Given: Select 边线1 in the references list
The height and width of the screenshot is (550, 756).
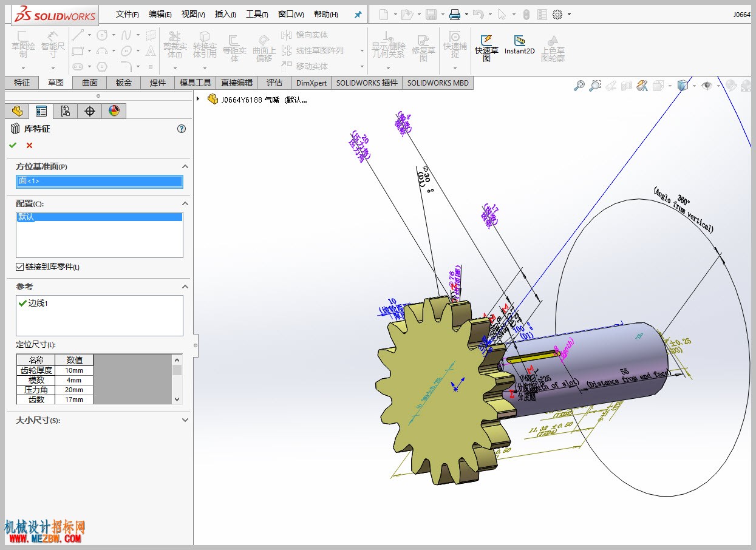Looking at the screenshot, I should pos(38,303).
